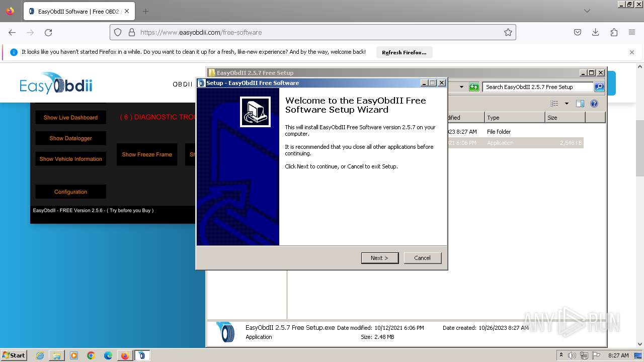The image size is (644, 362).
Task: Open the volume control in tray
Action: (x=572, y=355)
